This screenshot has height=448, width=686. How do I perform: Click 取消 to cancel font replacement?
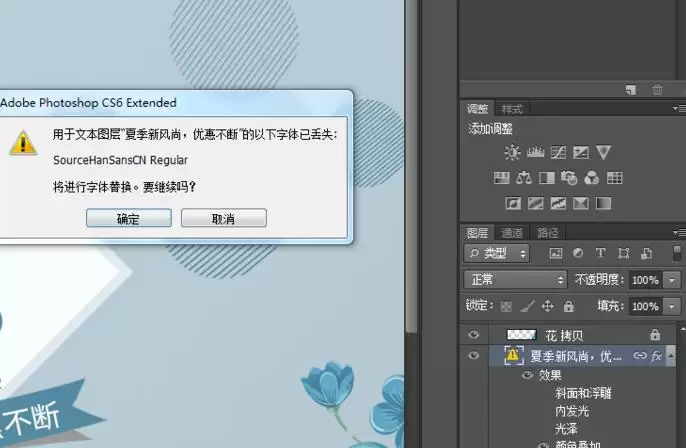click(x=224, y=218)
